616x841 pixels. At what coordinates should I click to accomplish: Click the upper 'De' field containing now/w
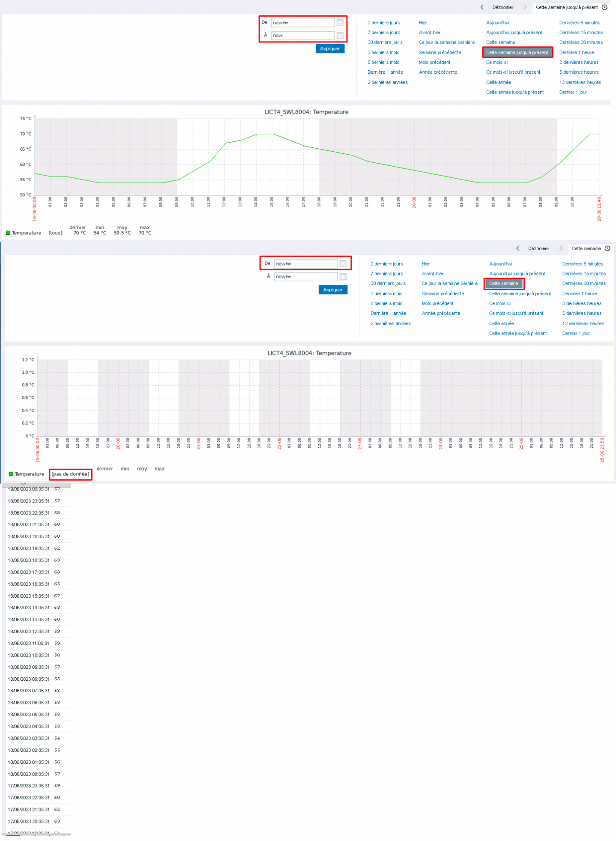[x=302, y=23]
